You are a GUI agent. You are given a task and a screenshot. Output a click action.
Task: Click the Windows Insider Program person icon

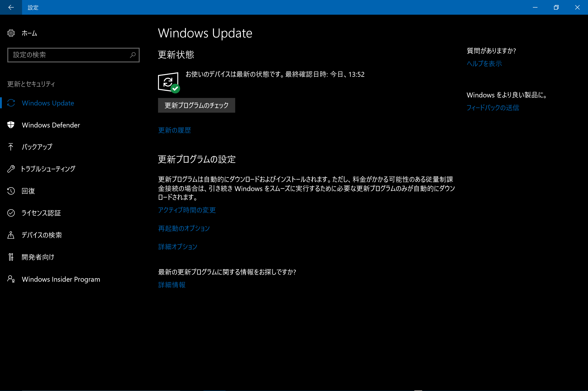click(11, 279)
